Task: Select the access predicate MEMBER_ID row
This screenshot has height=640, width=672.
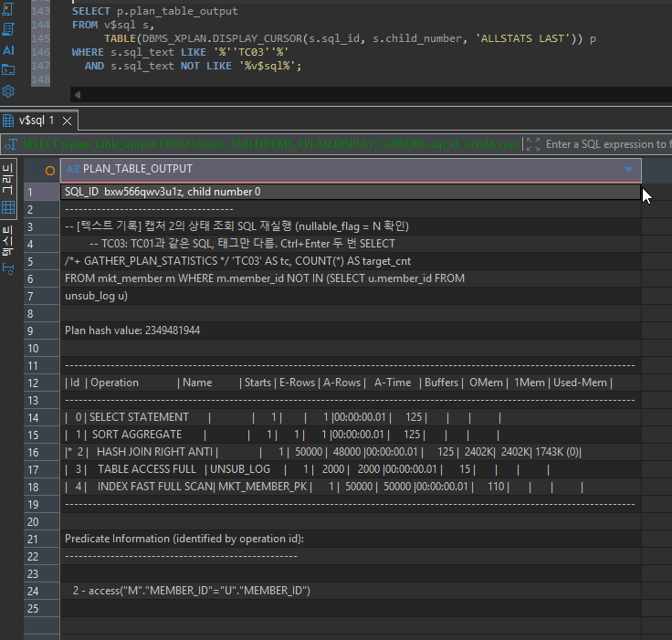Action: tap(351, 591)
